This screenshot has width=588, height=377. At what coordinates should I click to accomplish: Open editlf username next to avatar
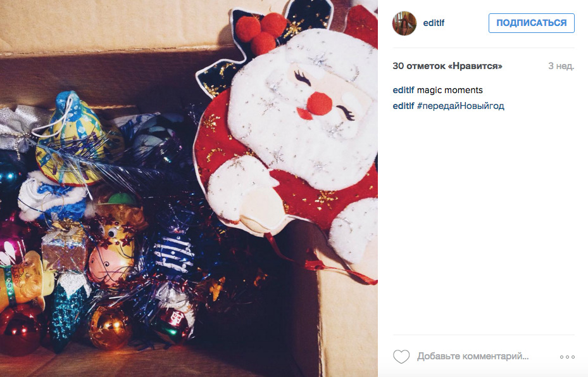pyautogui.click(x=434, y=23)
